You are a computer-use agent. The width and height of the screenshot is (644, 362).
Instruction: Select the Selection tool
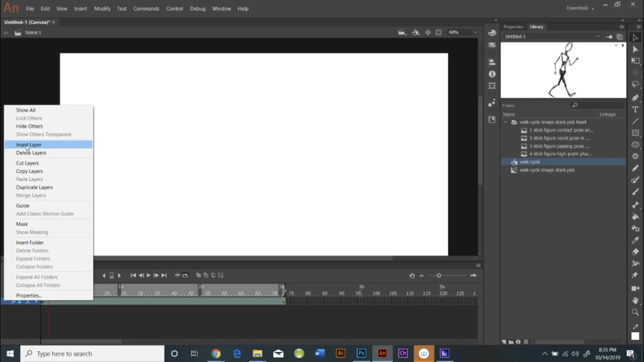click(635, 37)
